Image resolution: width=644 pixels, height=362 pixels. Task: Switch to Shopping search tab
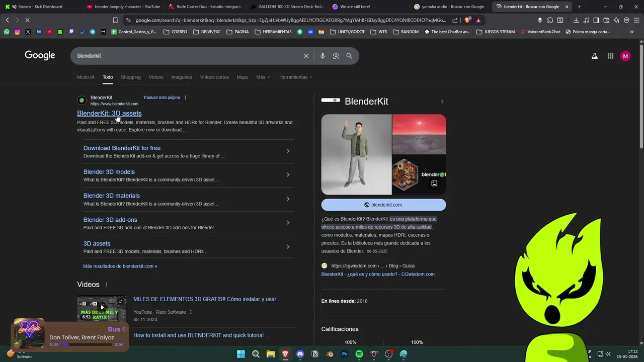coord(131,77)
